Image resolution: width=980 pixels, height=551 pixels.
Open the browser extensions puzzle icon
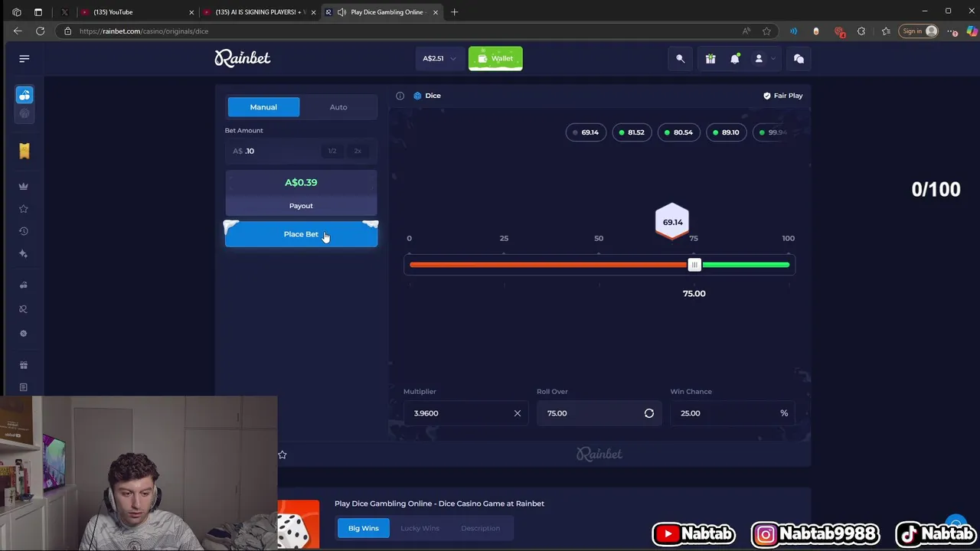coord(861,31)
